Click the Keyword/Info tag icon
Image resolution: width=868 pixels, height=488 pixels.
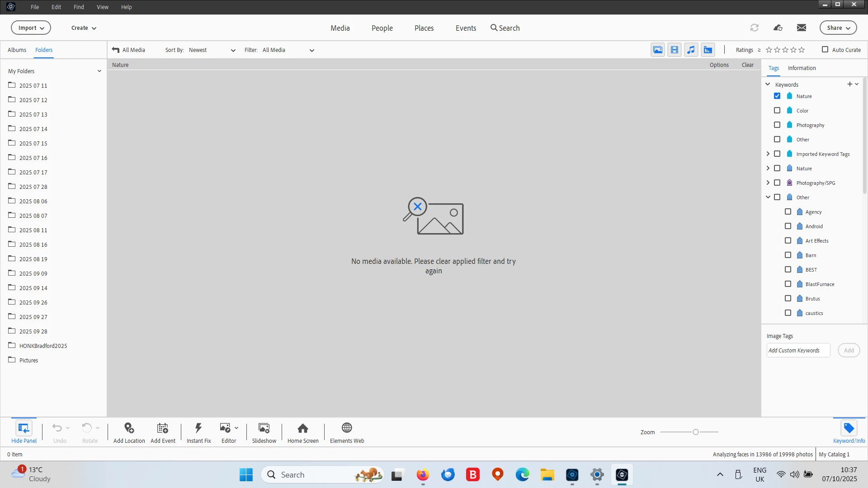[x=849, y=428]
